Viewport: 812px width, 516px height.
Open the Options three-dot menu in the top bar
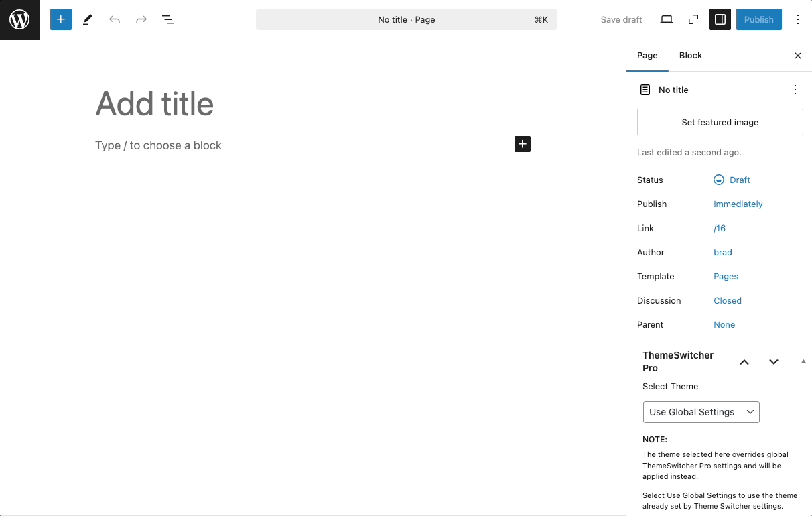[798, 19]
